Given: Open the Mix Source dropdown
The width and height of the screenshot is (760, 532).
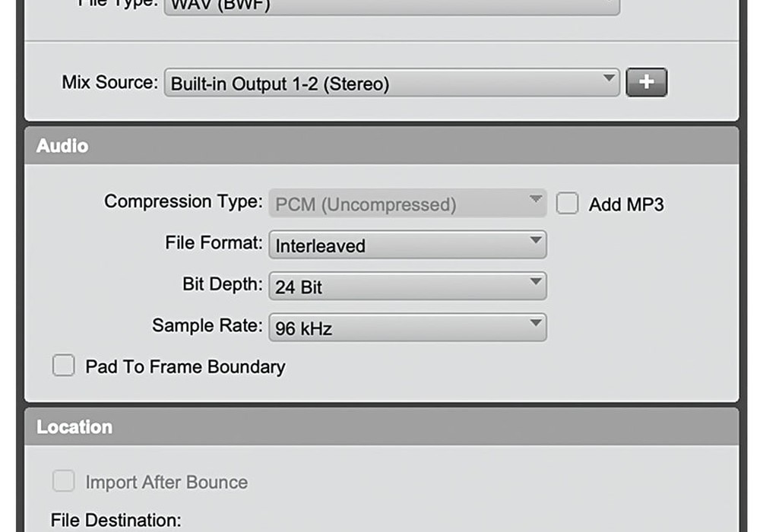Looking at the screenshot, I should pos(391,83).
